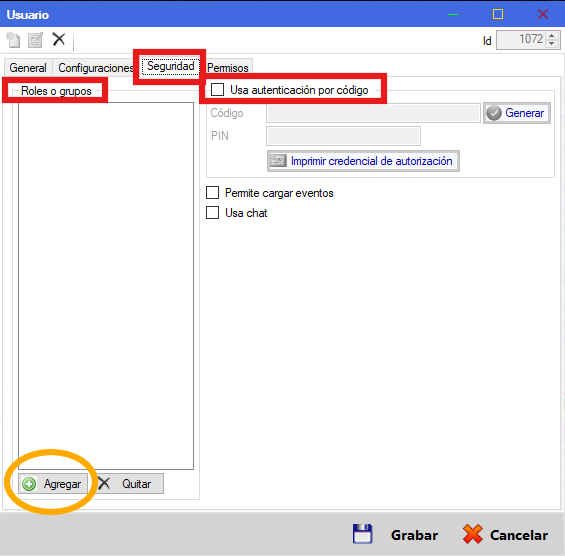Decrease the Id value with down arrow
Viewport: 565px width, 556px height.
(x=552, y=44)
